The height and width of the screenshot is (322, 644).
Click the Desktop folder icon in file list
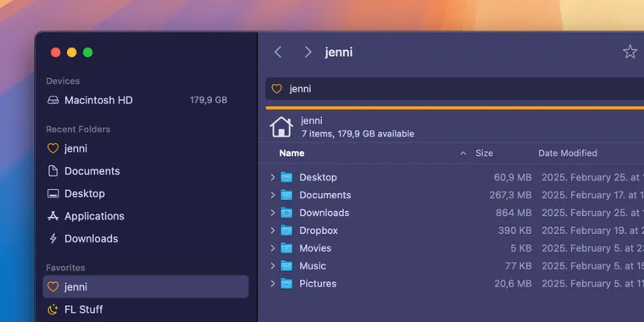(286, 177)
